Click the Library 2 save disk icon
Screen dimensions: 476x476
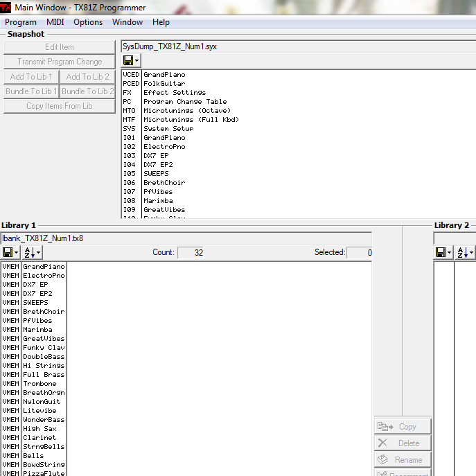(x=441, y=253)
